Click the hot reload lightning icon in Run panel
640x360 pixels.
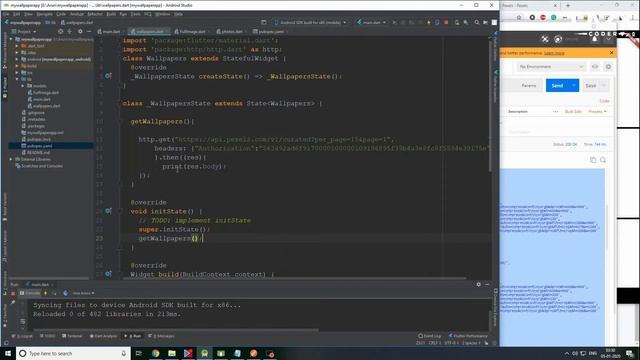[45, 293]
